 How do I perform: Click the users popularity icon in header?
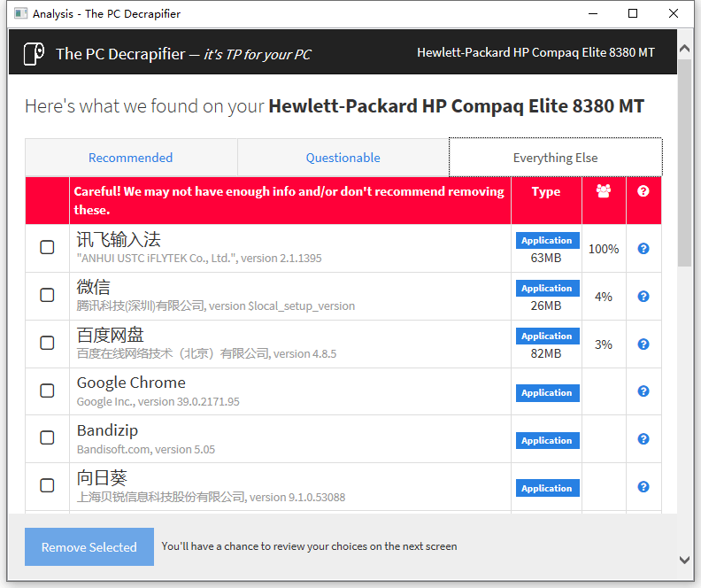coord(604,191)
